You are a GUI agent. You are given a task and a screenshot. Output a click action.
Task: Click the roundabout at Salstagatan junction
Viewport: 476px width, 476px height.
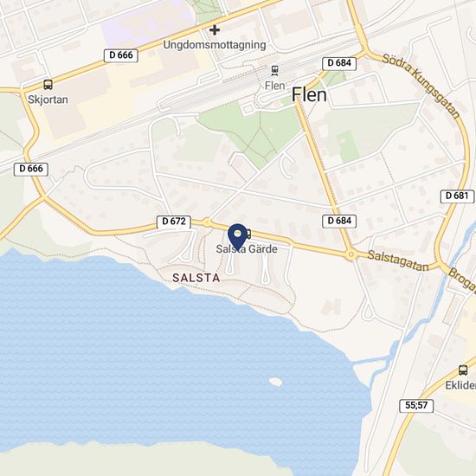(x=351, y=254)
